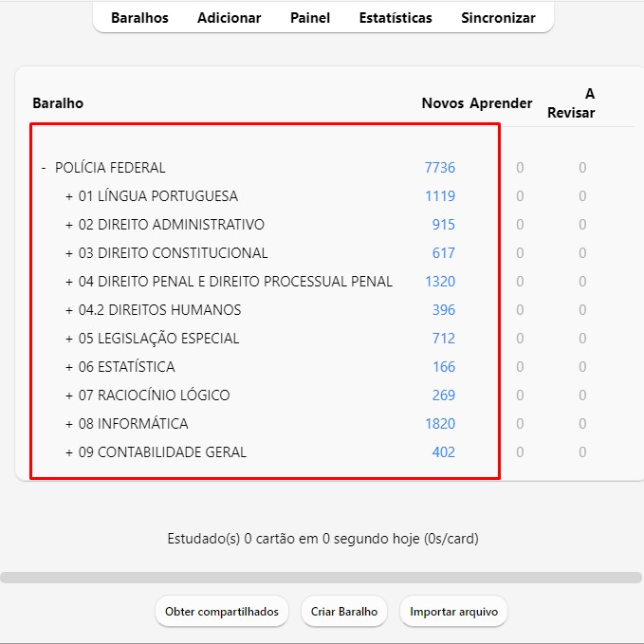Open the Painel browser tab
The image size is (644, 644).
(310, 18)
